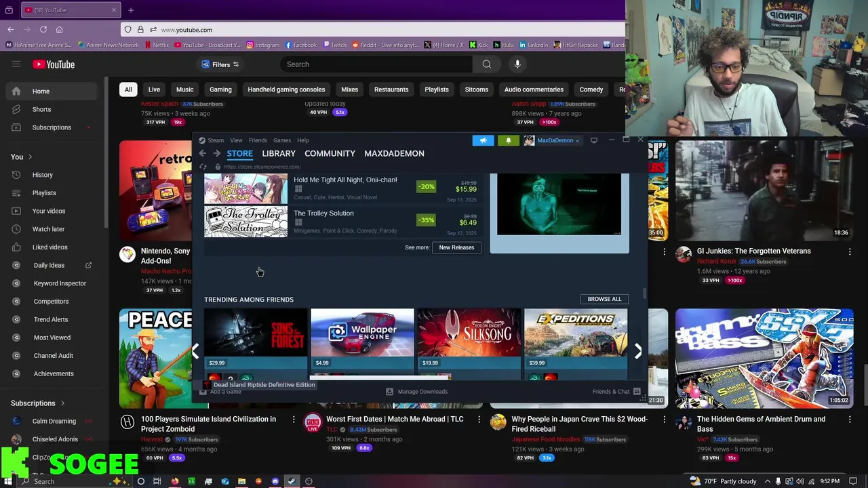
Task: Click Steam's forward navigation arrow
Action: (217, 154)
